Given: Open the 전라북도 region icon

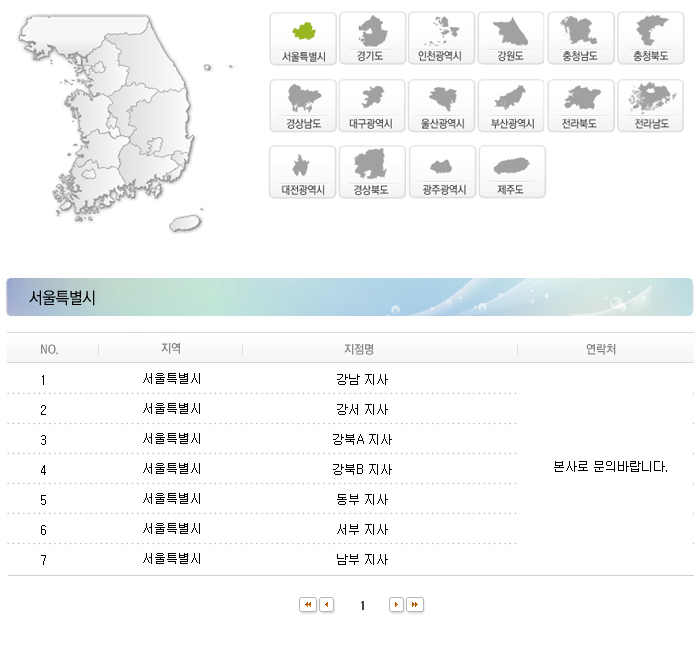Looking at the screenshot, I should (x=580, y=106).
